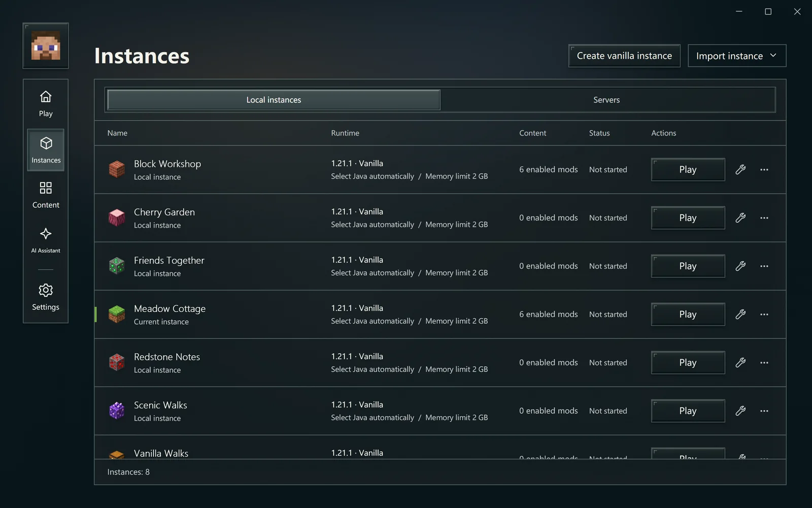The height and width of the screenshot is (508, 812).
Task: Maximize the launcher window
Action: tap(768, 12)
